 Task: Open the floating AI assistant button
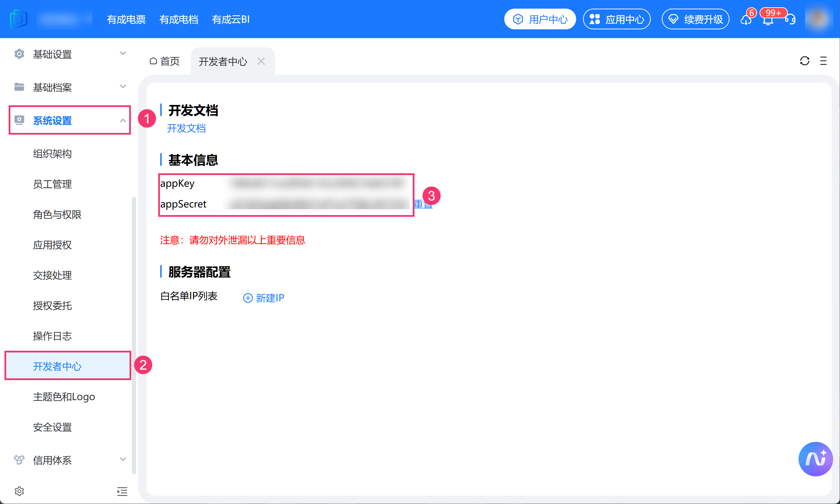tap(815, 459)
